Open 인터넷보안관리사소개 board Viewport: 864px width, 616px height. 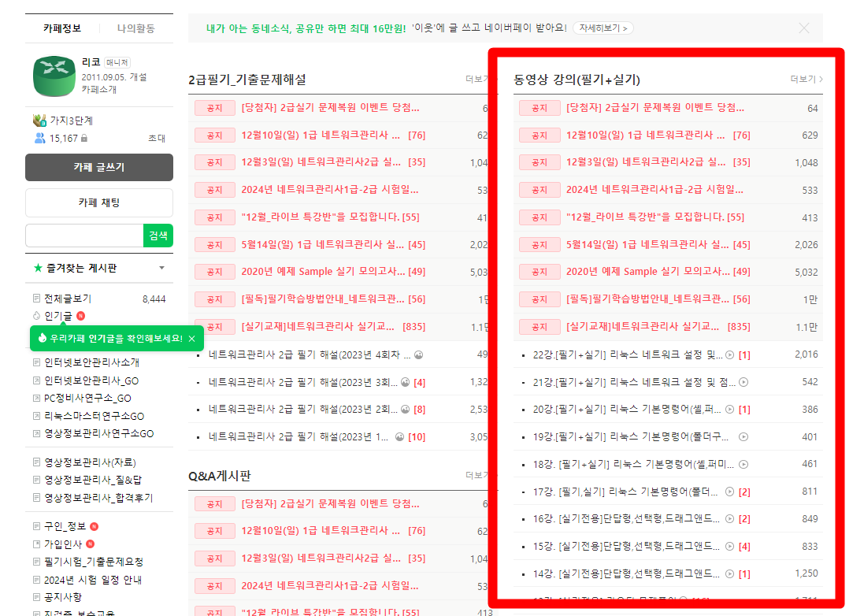pyautogui.click(x=91, y=362)
